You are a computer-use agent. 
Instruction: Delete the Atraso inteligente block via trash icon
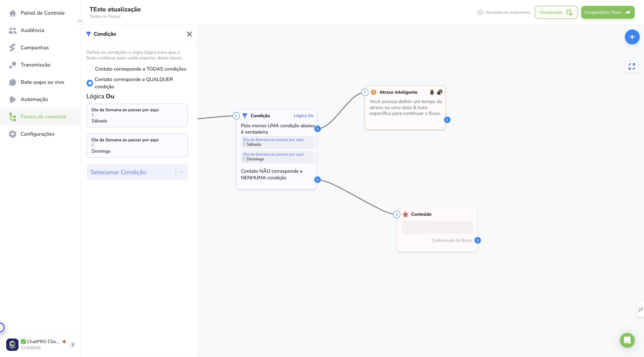tap(432, 92)
